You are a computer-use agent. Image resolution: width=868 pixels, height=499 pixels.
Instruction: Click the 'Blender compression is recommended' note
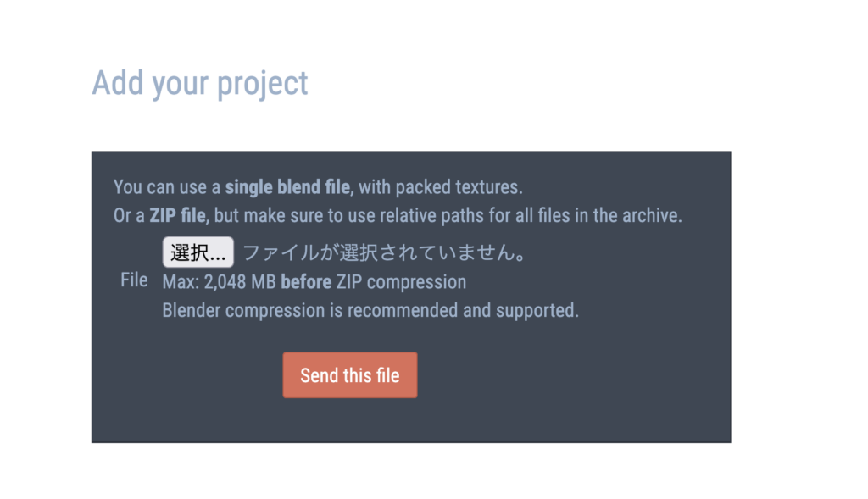point(370,310)
